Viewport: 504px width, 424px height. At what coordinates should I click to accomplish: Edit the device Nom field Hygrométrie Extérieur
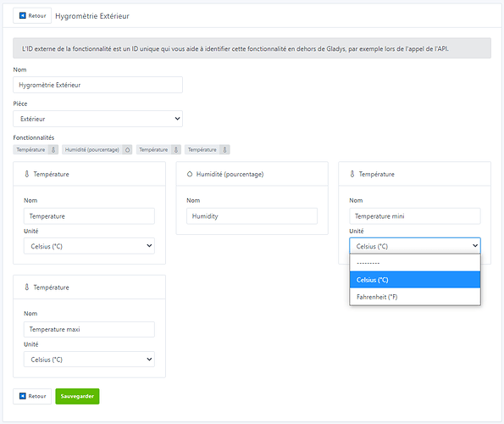97,85
